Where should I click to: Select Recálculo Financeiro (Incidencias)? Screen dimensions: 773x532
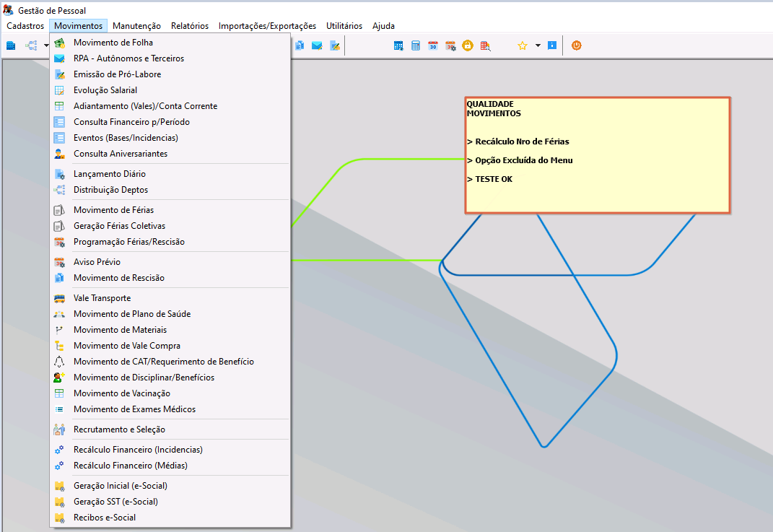click(170, 450)
